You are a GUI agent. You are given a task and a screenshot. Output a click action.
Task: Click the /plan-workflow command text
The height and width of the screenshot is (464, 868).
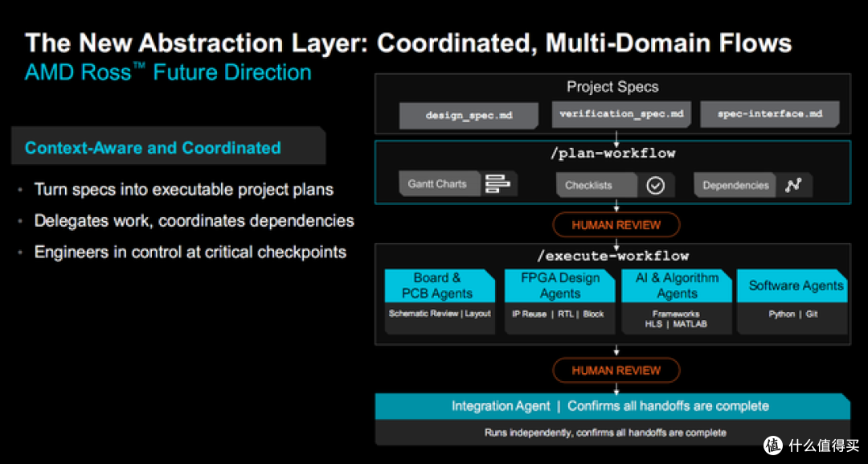(612, 154)
